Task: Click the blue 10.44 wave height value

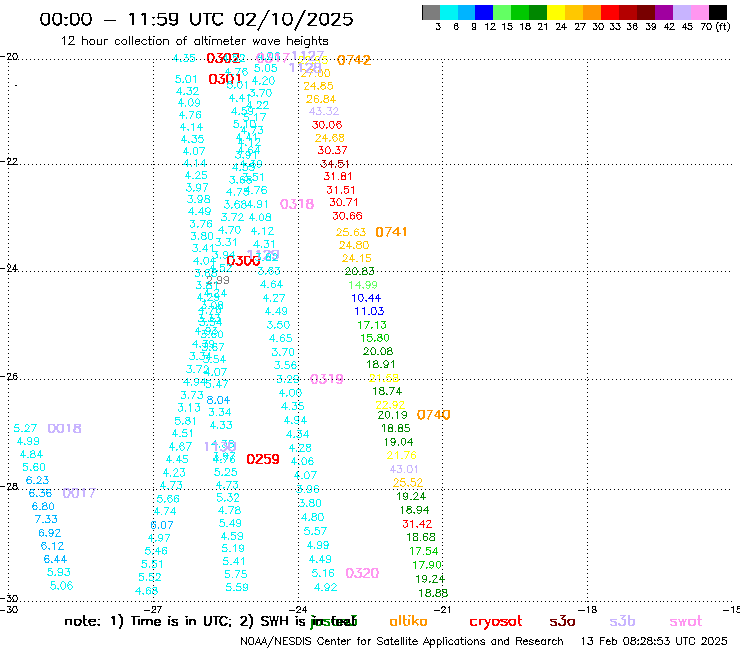Action: [x=366, y=298]
